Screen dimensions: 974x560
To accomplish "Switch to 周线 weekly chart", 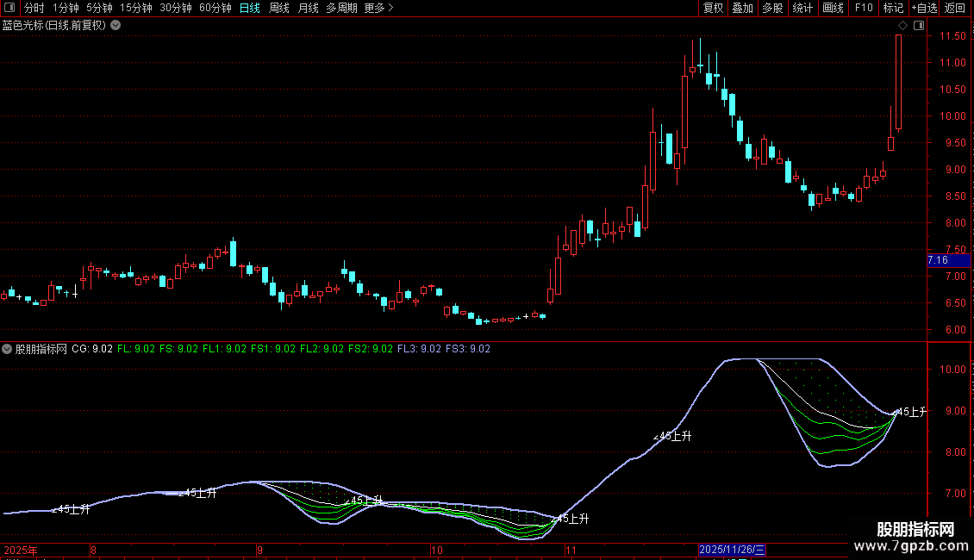I will [279, 8].
